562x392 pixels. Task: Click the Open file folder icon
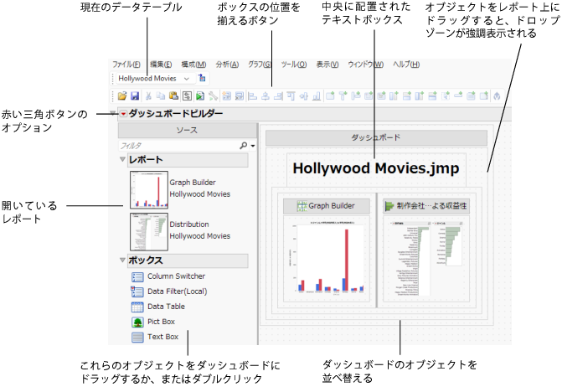(x=121, y=95)
